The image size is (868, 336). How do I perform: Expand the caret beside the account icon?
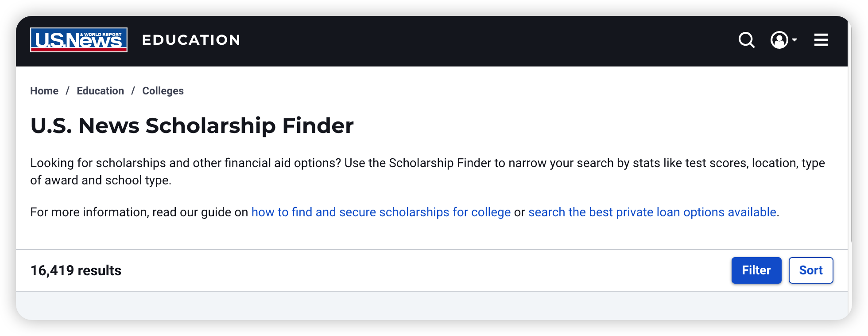(x=794, y=40)
